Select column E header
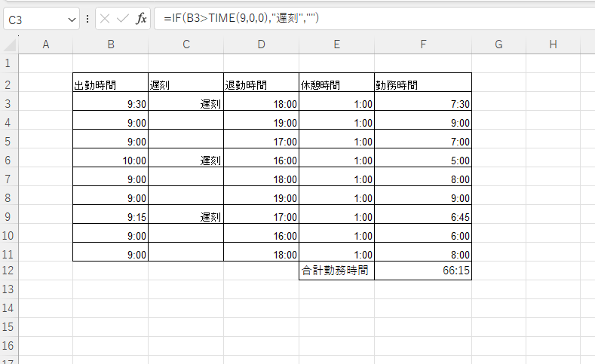Screen dimensions: 595x364 coord(336,44)
